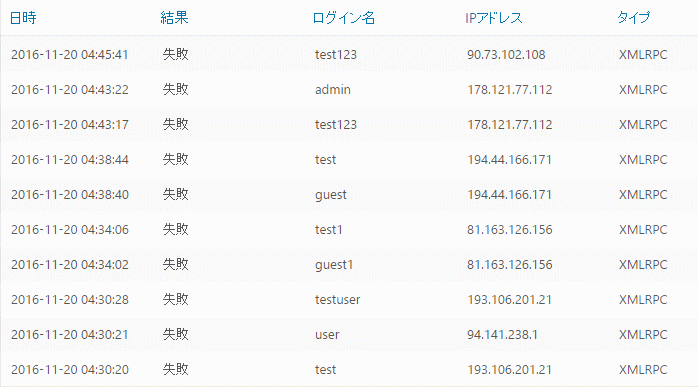Select IP 81.163.126.156 in 04:34:02 row
The width and height of the screenshot is (698, 387).
click(510, 265)
